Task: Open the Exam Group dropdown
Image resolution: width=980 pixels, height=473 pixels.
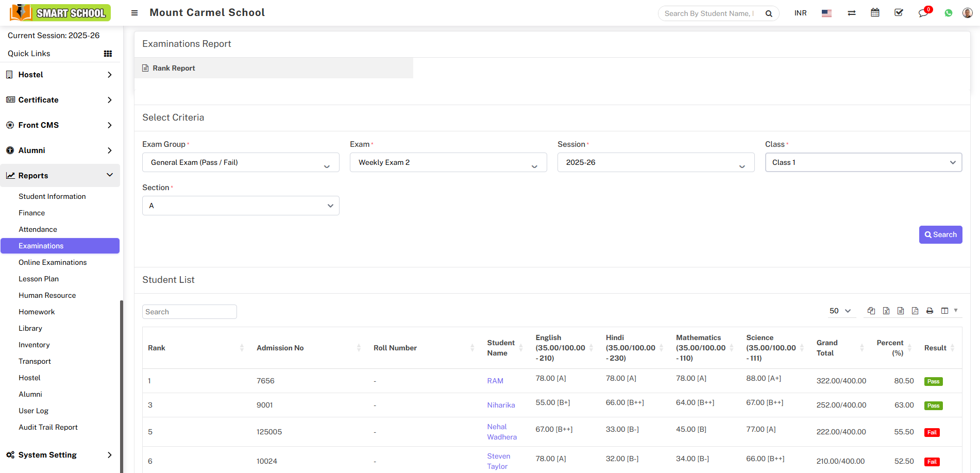Action: tap(241, 162)
